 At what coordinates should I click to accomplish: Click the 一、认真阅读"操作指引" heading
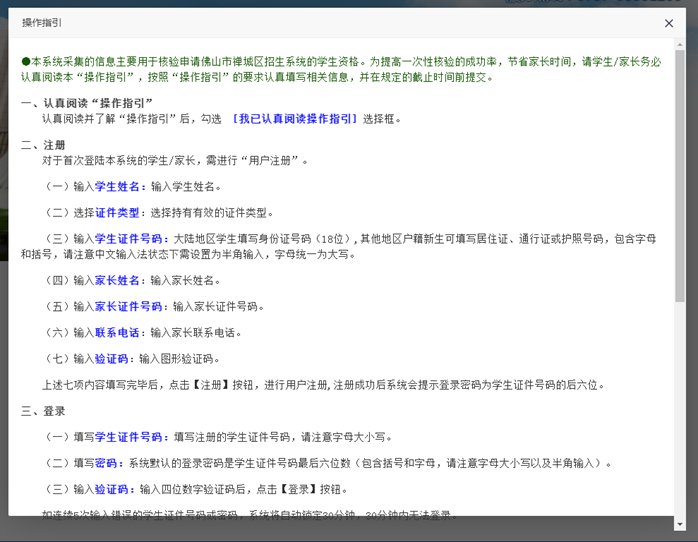[87, 104]
